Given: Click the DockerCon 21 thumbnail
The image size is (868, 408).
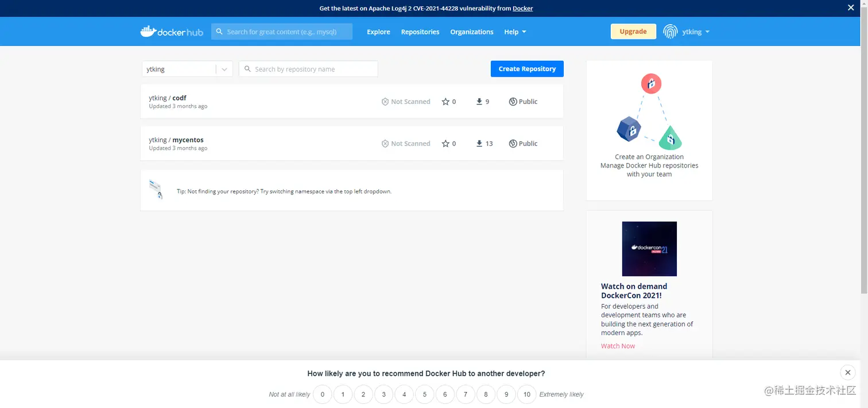Looking at the screenshot, I should coord(649,248).
